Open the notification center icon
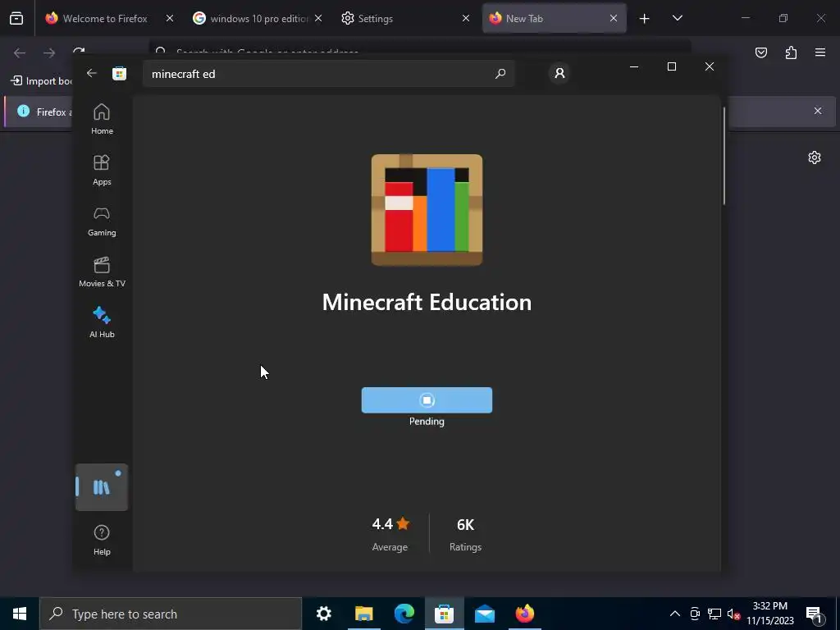Image resolution: width=840 pixels, height=630 pixels. tap(813, 614)
